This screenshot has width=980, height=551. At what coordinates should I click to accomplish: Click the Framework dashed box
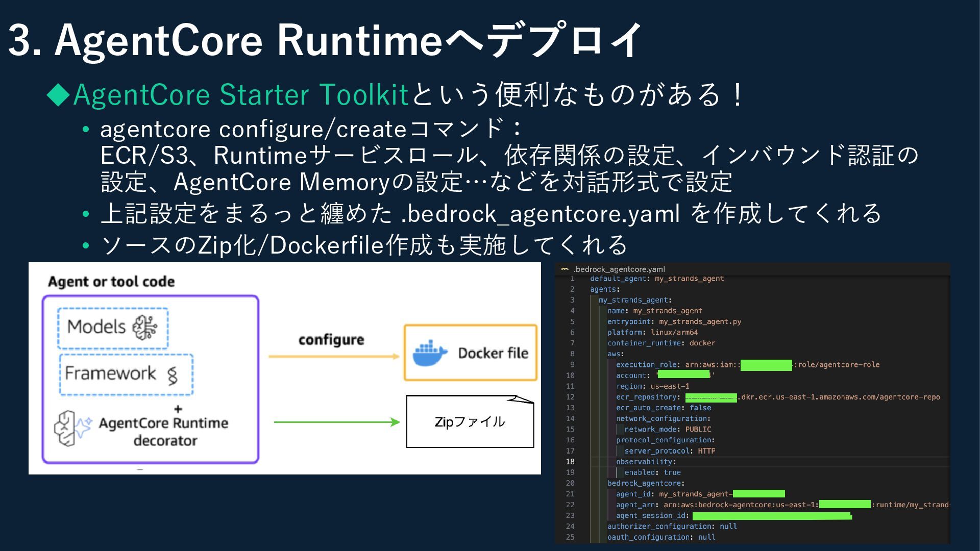coord(126,374)
